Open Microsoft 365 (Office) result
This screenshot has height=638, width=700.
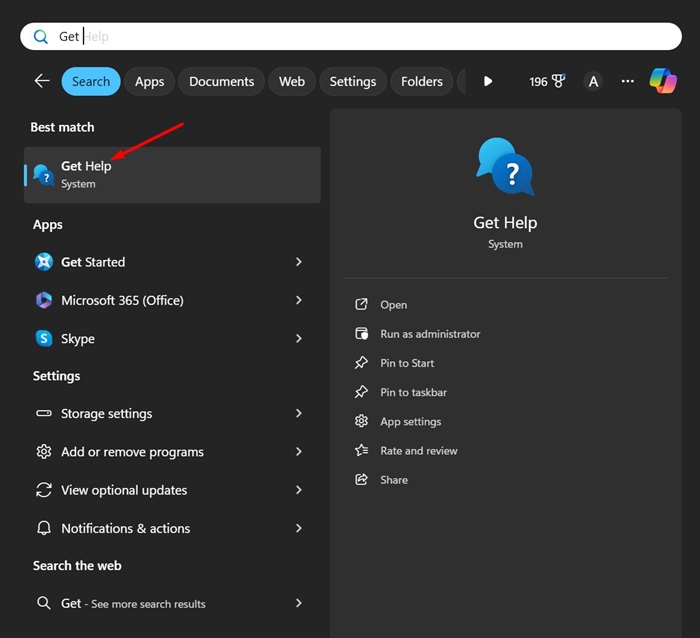(172, 300)
